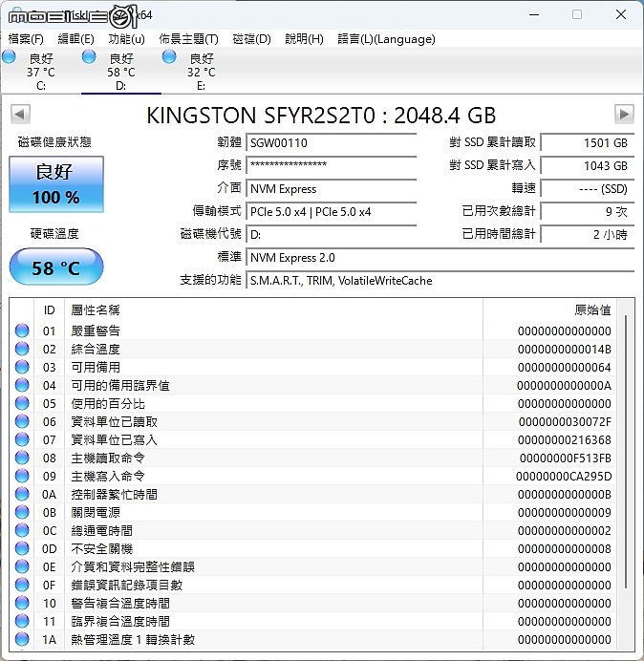This screenshot has height=661, width=644.
Task: Click the status orb of attribute 08 主機讀取命令
Action: coord(22,458)
